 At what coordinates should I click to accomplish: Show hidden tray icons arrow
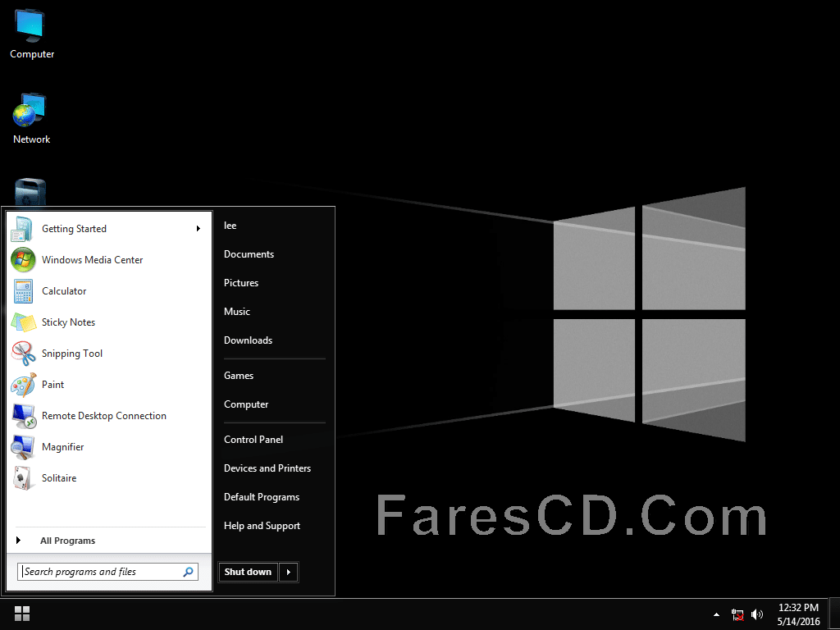click(x=716, y=614)
